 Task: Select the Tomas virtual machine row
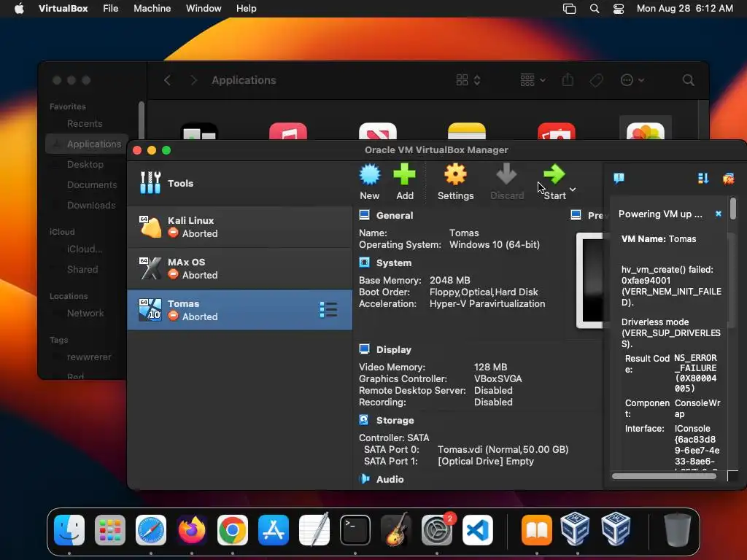pyautogui.click(x=239, y=310)
